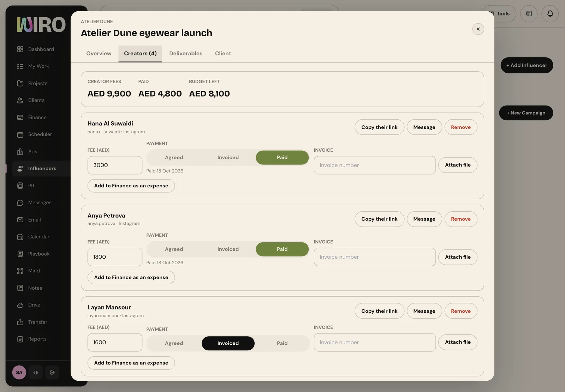Click the SA user avatar
565x392 pixels.
19,372
